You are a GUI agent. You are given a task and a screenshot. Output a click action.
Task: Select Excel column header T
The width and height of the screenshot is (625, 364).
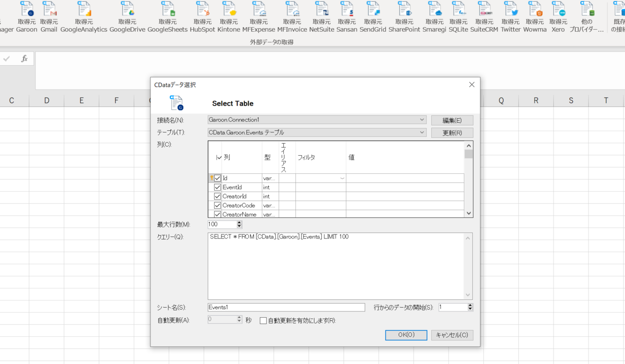(606, 101)
